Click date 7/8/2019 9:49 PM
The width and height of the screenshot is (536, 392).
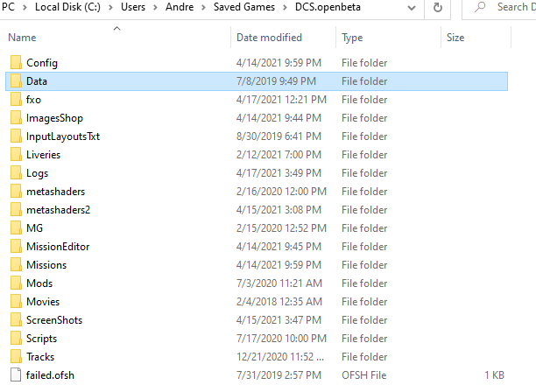click(276, 81)
